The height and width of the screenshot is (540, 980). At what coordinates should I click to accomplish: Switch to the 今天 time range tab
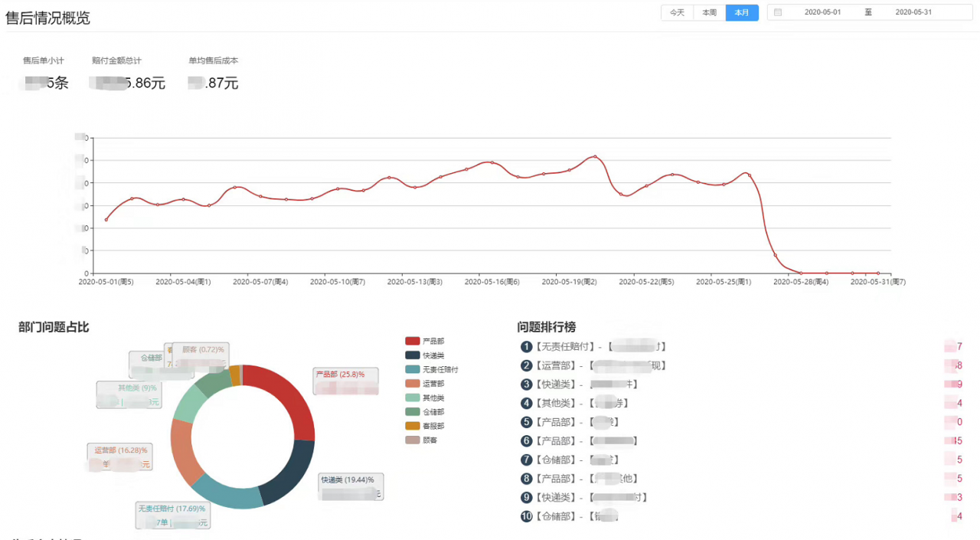(x=677, y=12)
